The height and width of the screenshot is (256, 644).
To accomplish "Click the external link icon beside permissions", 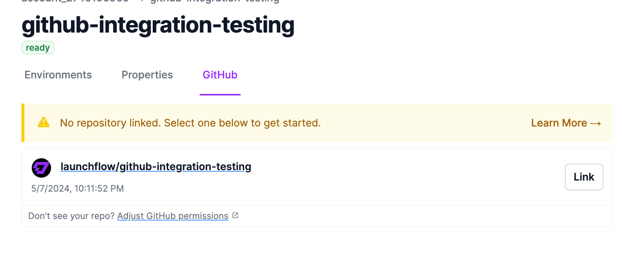I will [x=235, y=215].
